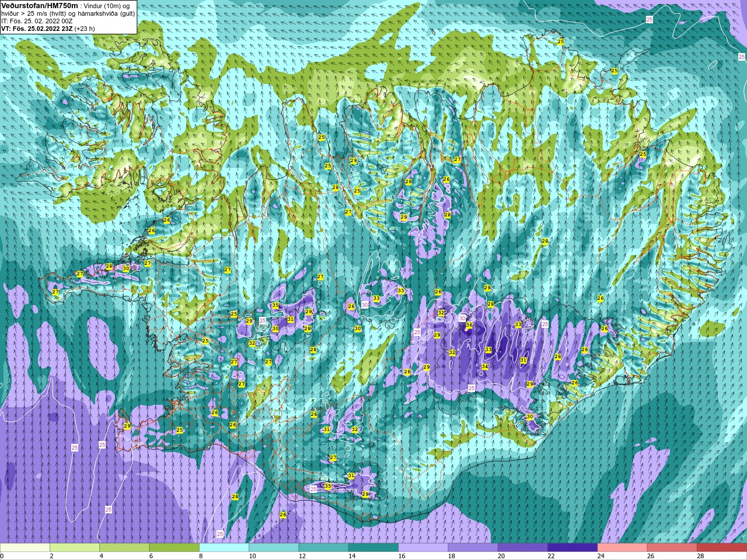This screenshot has width=747, height=560.
Task: Choose the 10–12 m/s legend color swatch
Action: click(274, 548)
